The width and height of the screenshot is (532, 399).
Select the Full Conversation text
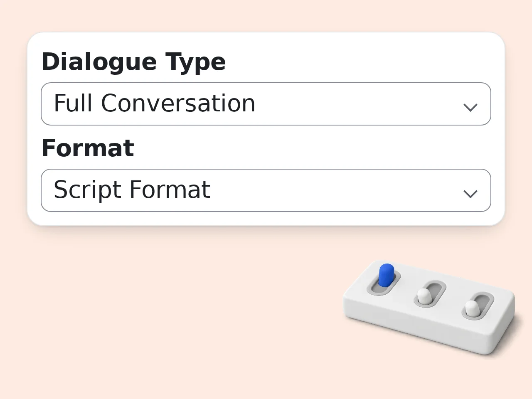pos(155,103)
